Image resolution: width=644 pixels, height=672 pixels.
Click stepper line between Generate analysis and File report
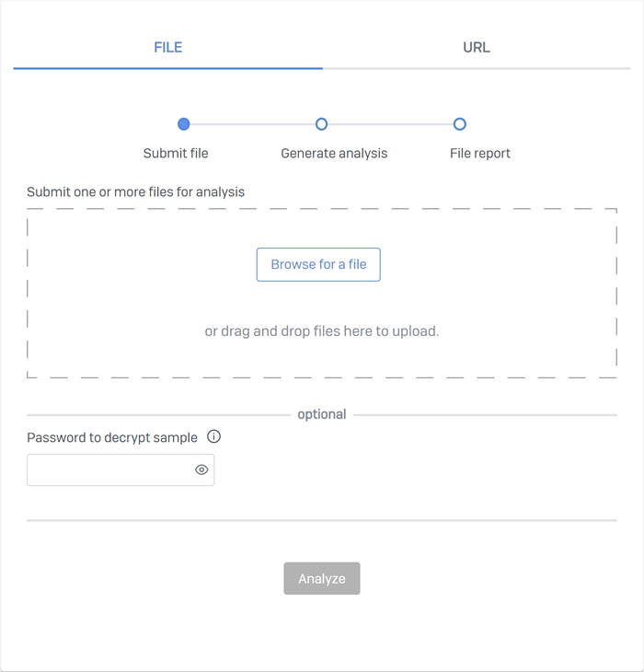(x=390, y=124)
